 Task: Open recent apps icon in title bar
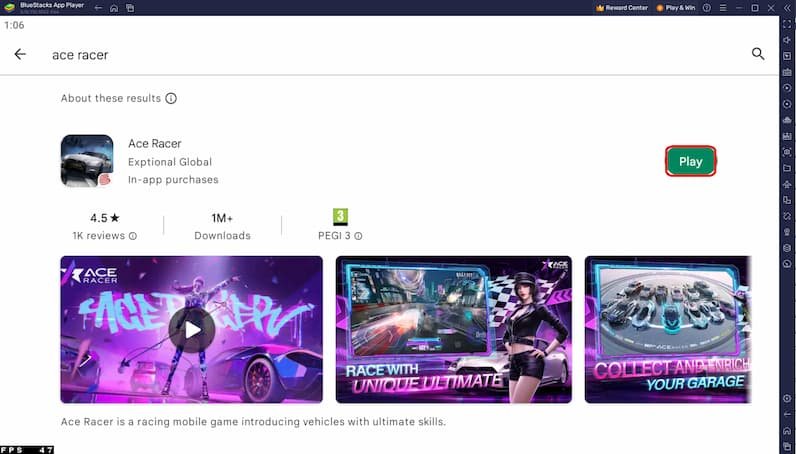(x=130, y=8)
